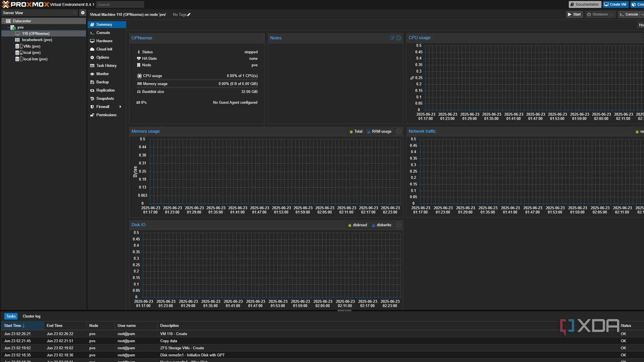Open the Snapshots menu item
The width and height of the screenshot is (644, 362).
point(107,98)
